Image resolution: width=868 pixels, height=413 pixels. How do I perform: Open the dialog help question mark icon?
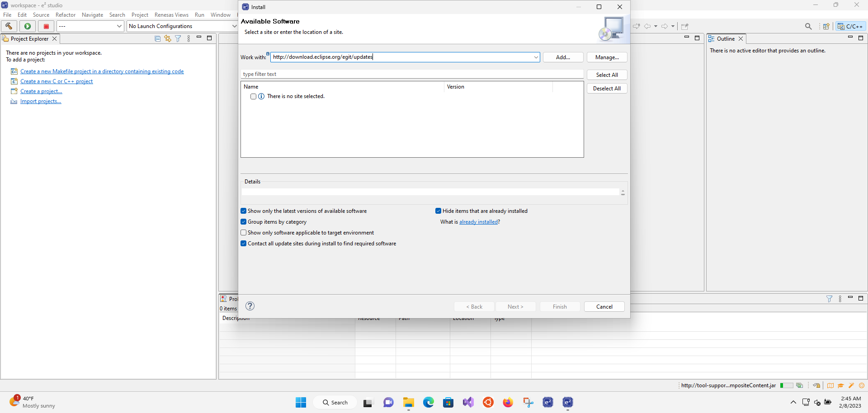[250, 306]
